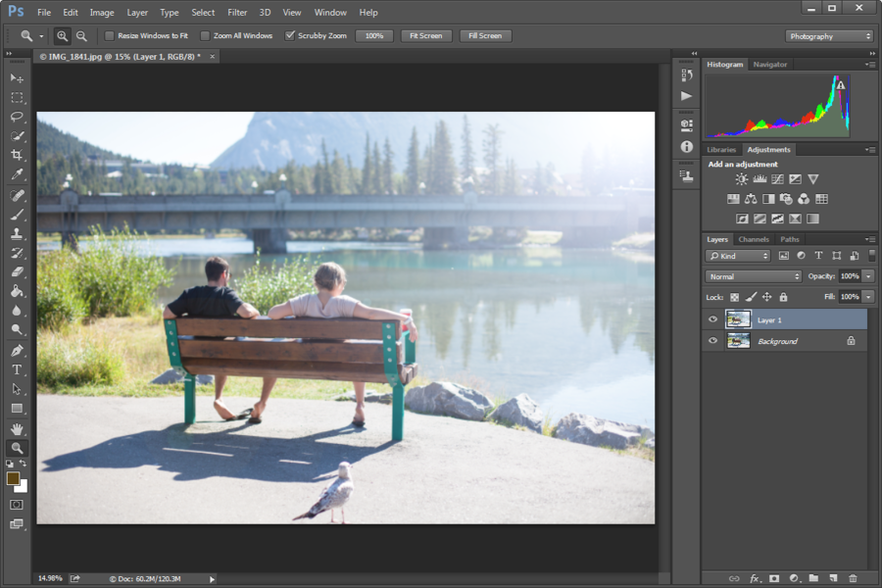Open the Normal blend mode dropdown
The image size is (882, 588).
[754, 276]
